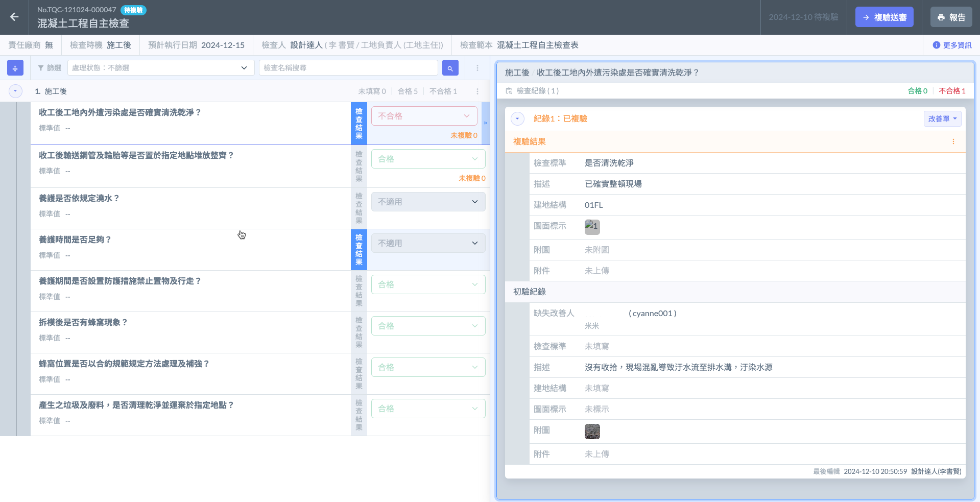Image resolution: width=980 pixels, height=502 pixels.
Task: Open the 施工後 section three-dot menu
Action: (477, 91)
